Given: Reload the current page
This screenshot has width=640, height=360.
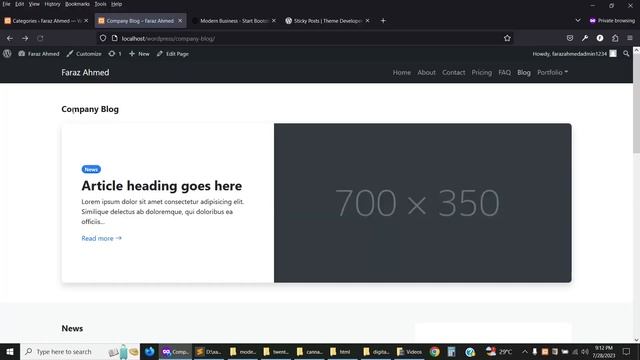Looking at the screenshot, I should (40, 38).
